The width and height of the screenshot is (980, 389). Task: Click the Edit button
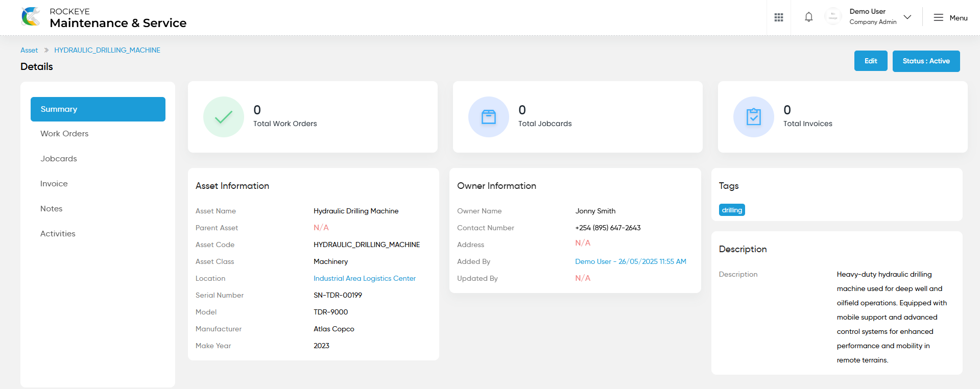(871, 61)
